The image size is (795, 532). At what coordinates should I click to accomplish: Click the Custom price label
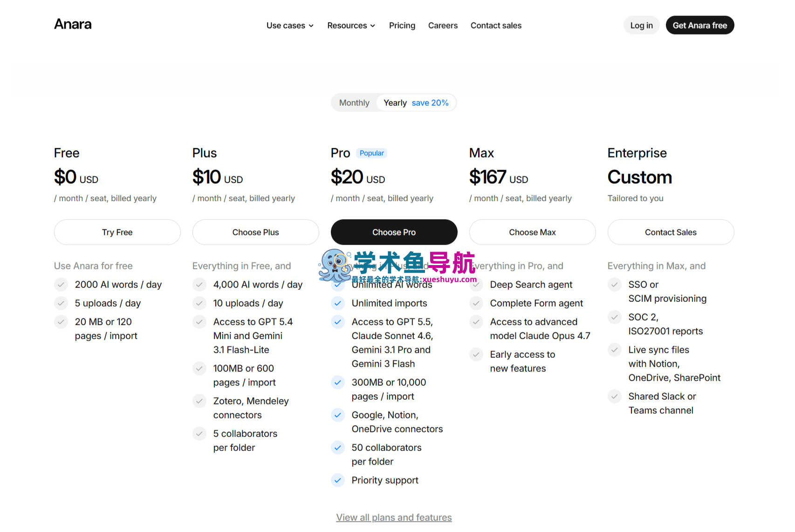click(640, 177)
